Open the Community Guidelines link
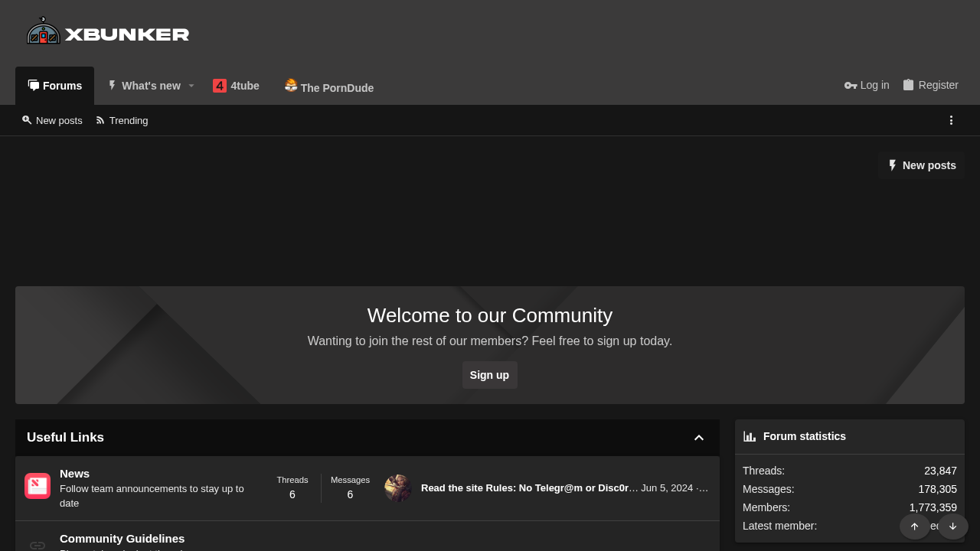Viewport: 980px width, 551px height. click(x=122, y=539)
